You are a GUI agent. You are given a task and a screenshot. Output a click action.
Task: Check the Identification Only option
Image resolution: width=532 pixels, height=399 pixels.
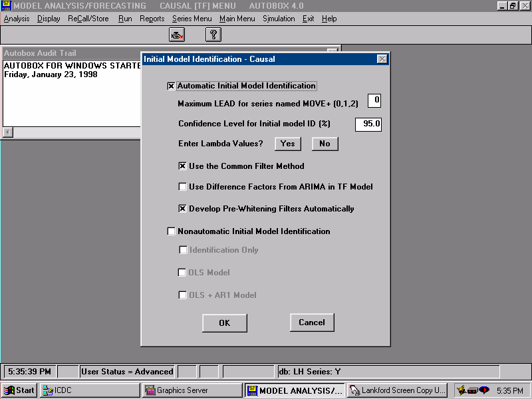[183, 250]
